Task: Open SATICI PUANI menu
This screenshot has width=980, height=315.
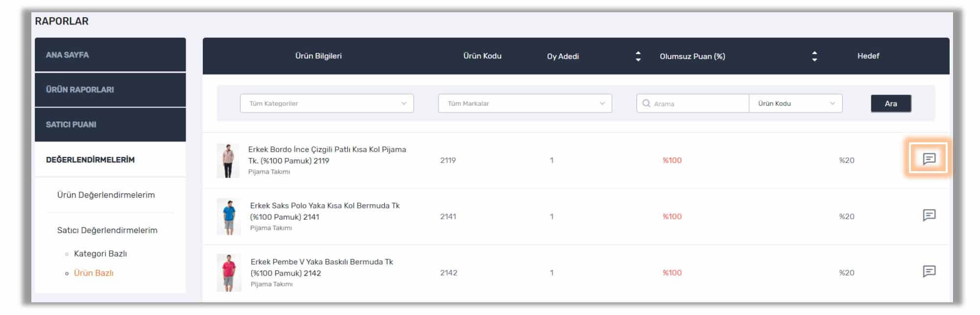Action: (x=110, y=124)
